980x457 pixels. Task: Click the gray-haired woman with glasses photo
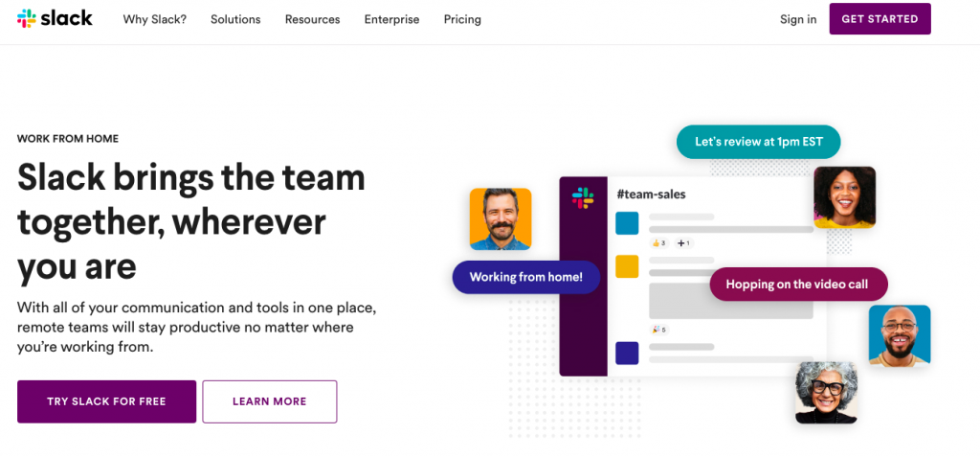(x=826, y=393)
